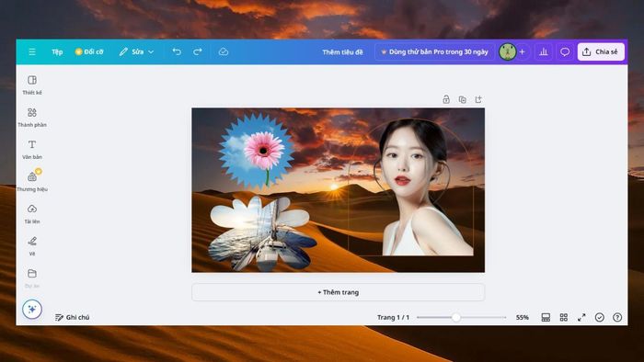Toggle the page thumbnails strip view
This screenshot has width=644, height=362.
546,317
